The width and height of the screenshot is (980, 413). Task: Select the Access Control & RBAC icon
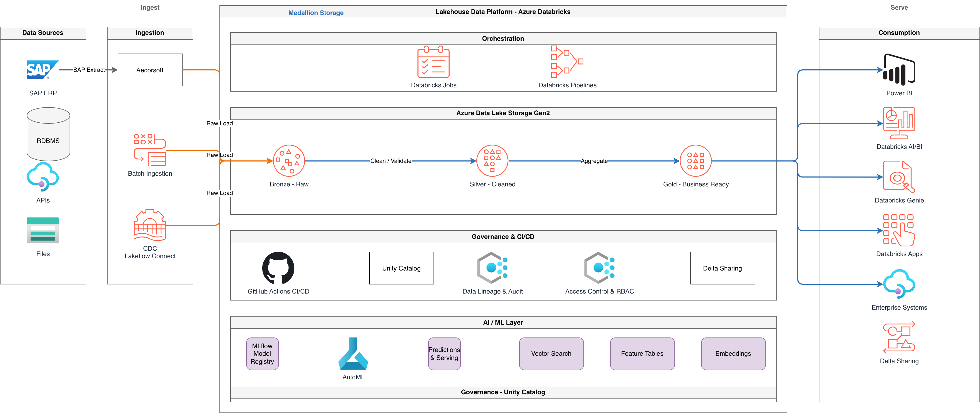pos(599,268)
